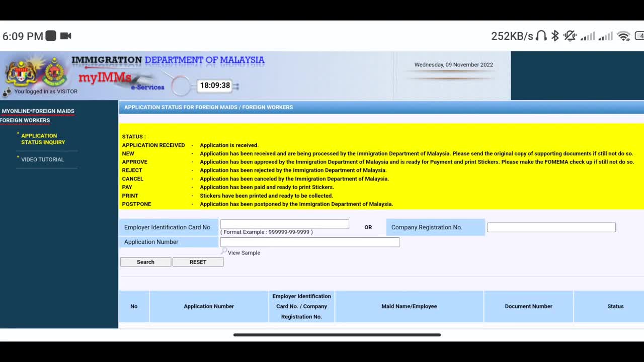Click the Immigration Department crest logo
This screenshot has height=362, width=644.
[55, 71]
